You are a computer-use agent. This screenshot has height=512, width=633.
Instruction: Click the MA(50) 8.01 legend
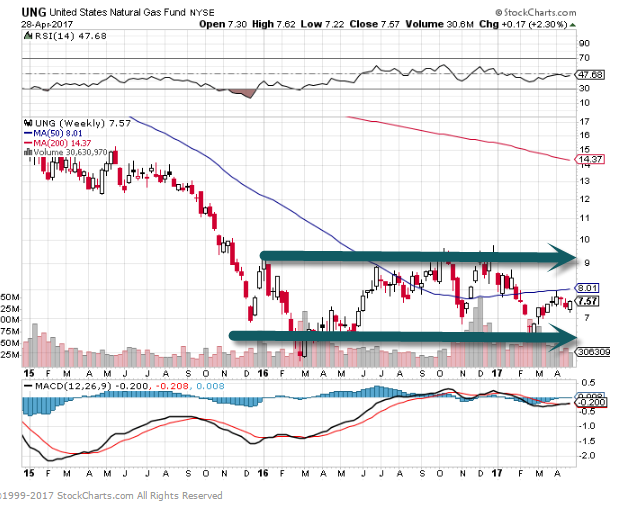point(53,133)
